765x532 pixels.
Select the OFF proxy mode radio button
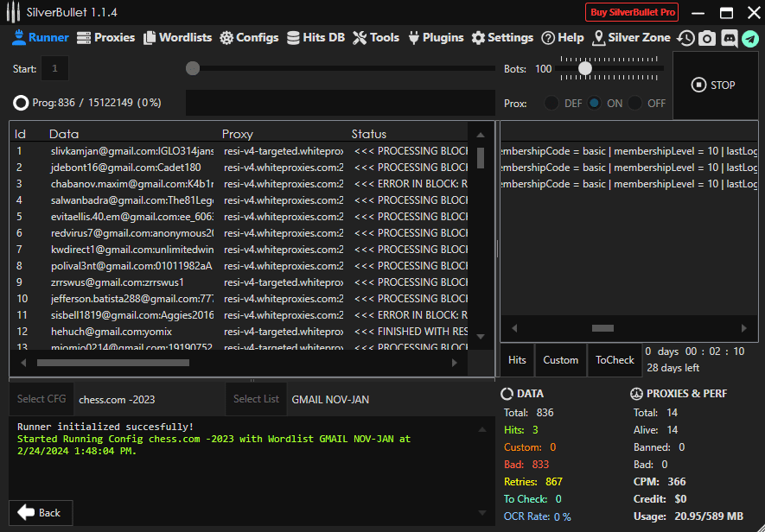click(635, 103)
